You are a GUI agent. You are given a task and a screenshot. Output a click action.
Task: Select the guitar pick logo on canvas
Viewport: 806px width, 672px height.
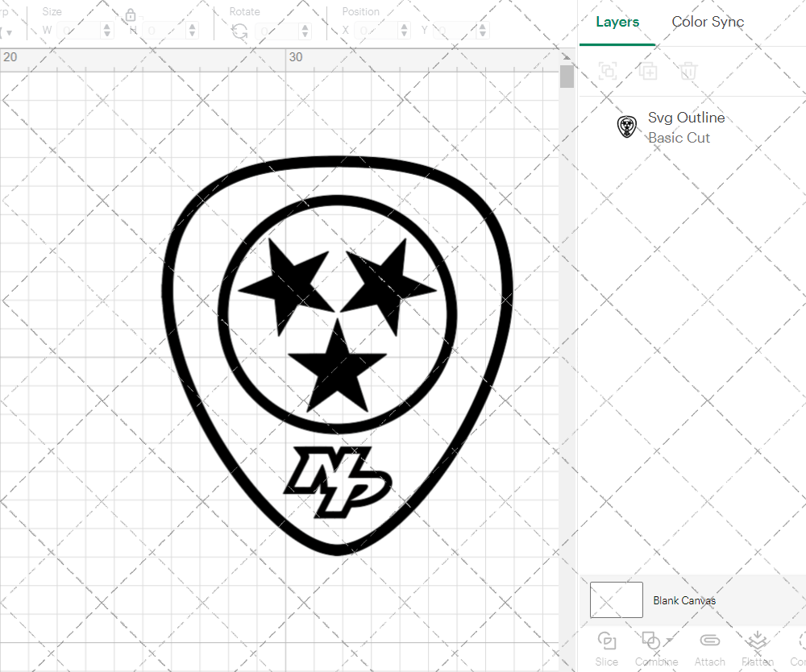point(337,355)
